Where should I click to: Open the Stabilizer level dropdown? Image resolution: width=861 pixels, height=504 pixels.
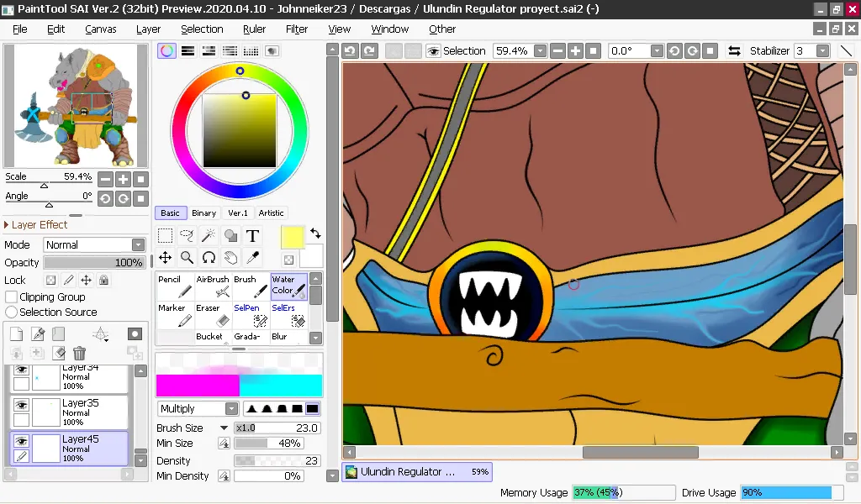[x=822, y=51]
